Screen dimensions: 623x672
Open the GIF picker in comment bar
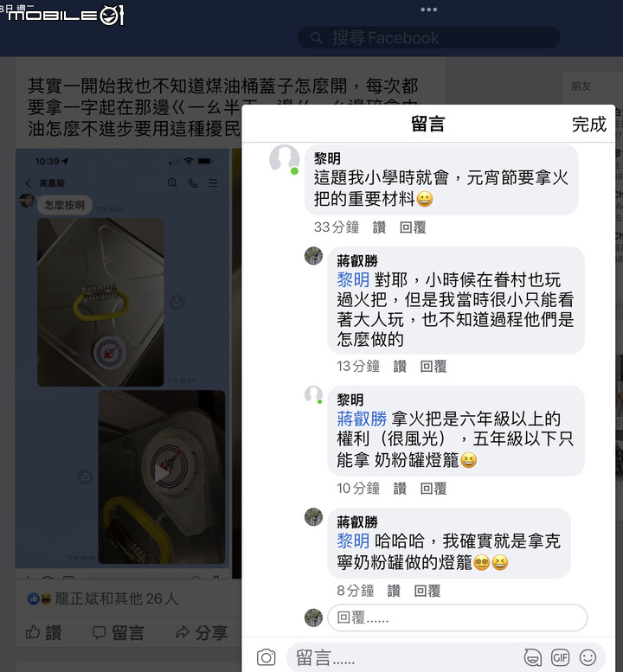click(x=560, y=657)
